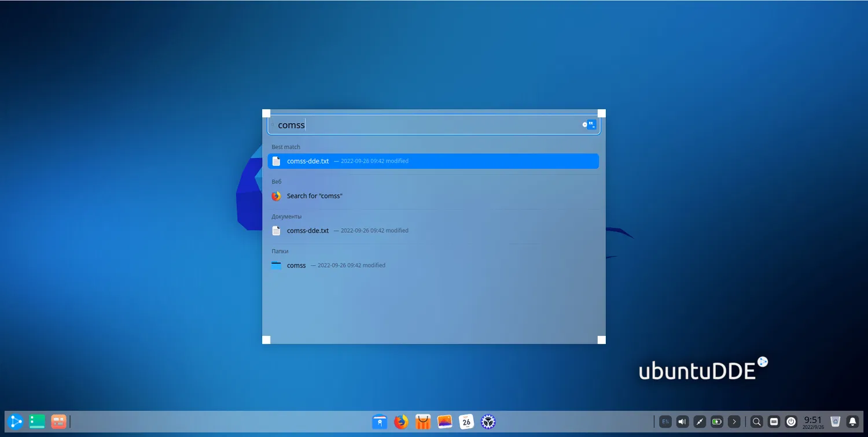This screenshot has width=868, height=437.
Task: Click the document icon under Документы
Action: 276,231
